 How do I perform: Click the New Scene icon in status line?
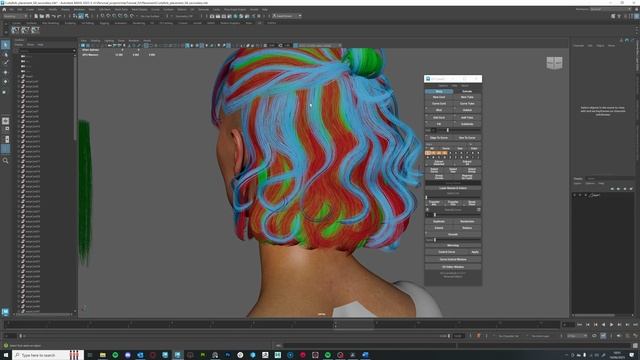tap(36, 16)
